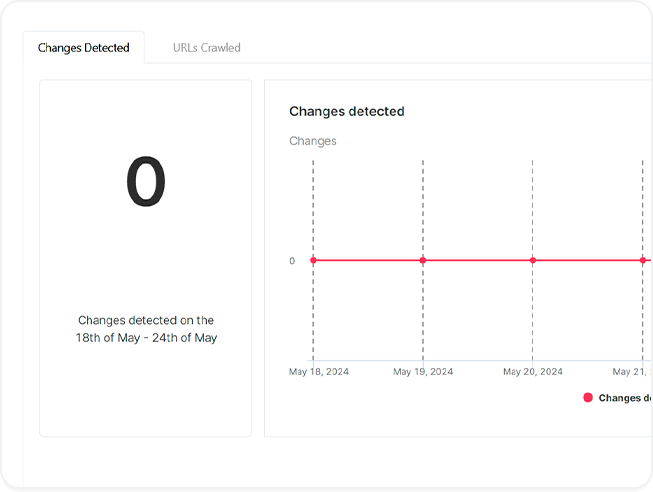The width and height of the screenshot is (653, 492).
Task: Click the May 18 data point
Action: tap(313, 260)
